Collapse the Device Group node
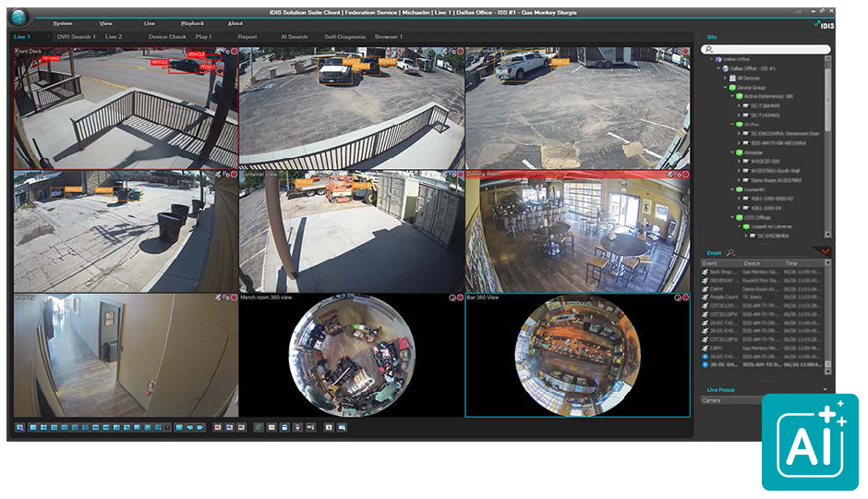The height and width of the screenshot is (499, 868). [x=726, y=88]
